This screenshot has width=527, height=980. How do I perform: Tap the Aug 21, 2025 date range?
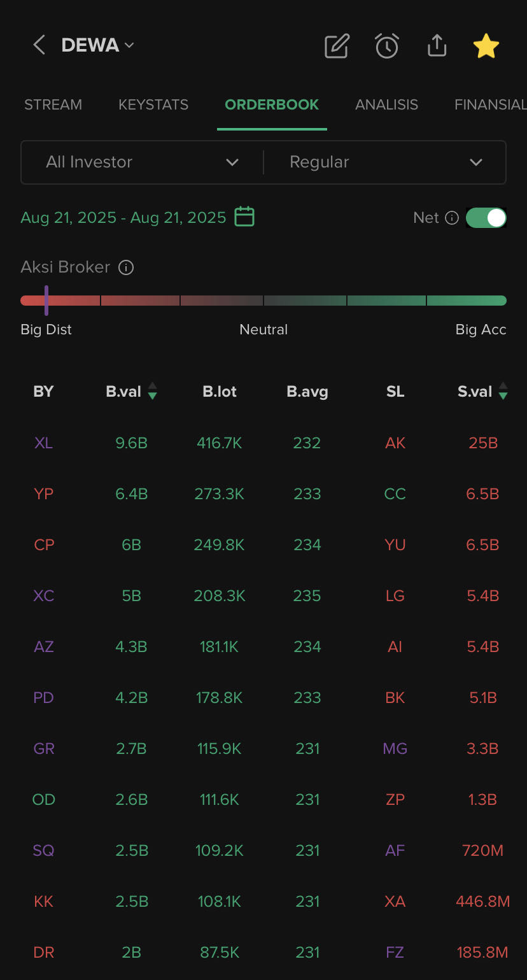pos(123,218)
